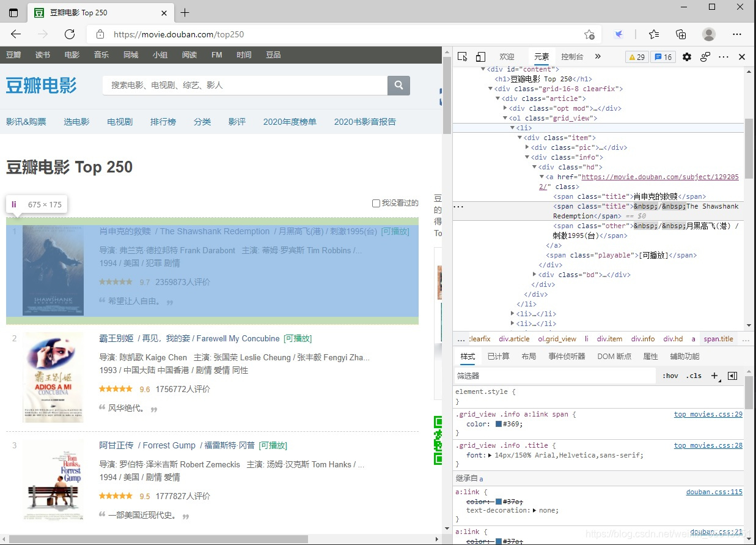Expand the div class pic node
The width and height of the screenshot is (756, 545).
[x=527, y=147]
